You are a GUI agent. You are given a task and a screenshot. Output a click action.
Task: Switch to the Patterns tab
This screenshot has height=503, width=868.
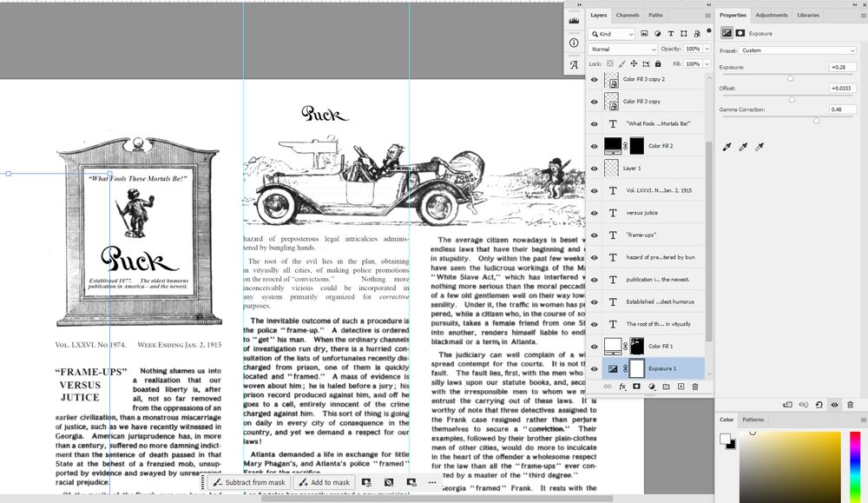[x=753, y=420]
